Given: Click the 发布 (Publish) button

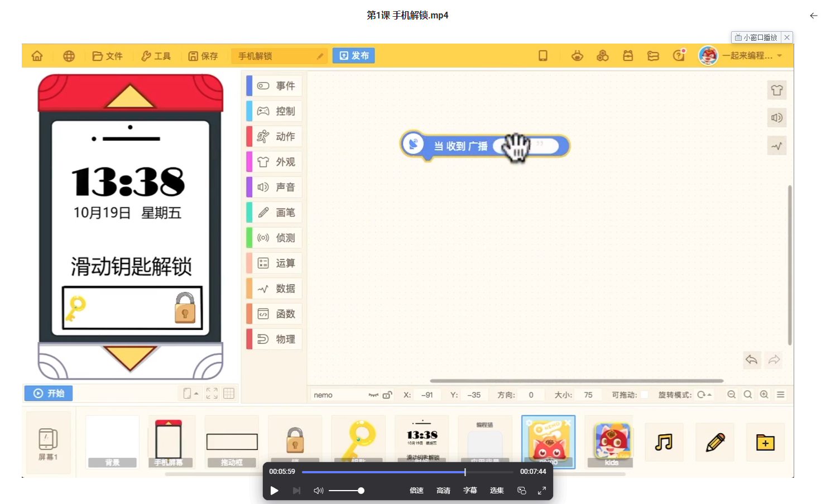Looking at the screenshot, I should pyautogui.click(x=353, y=55).
